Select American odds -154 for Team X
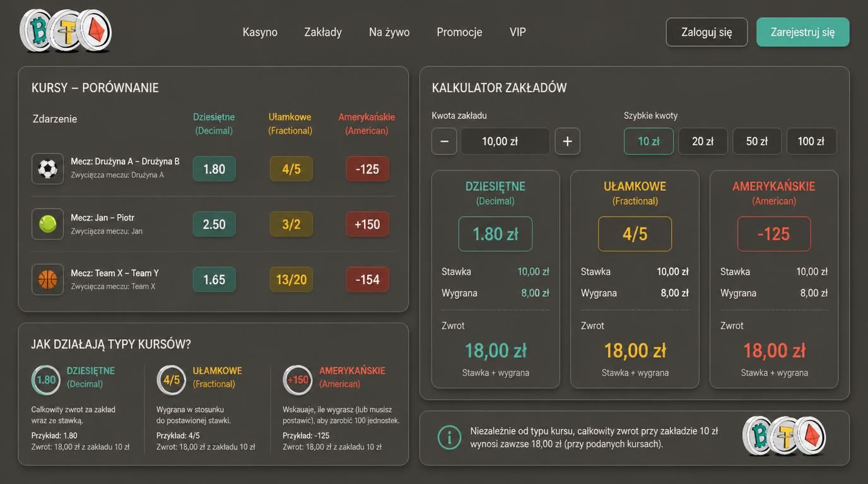This screenshot has width=868, height=484. coord(368,279)
